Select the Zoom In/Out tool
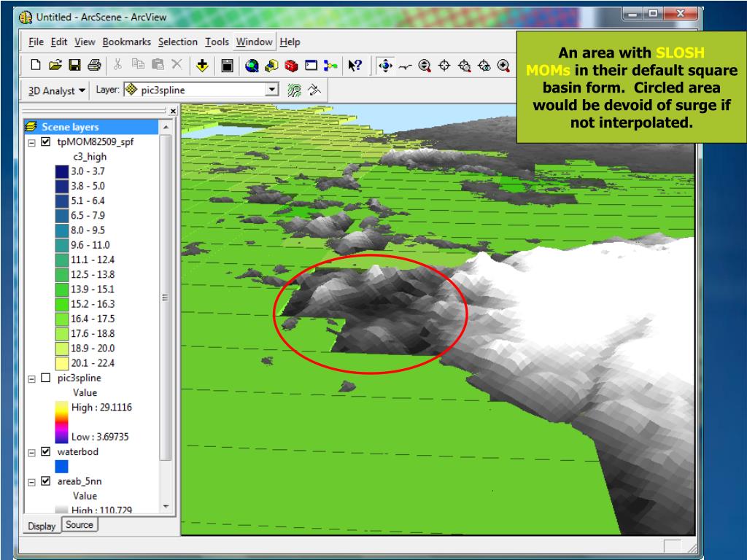747x560 pixels. (x=425, y=66)
